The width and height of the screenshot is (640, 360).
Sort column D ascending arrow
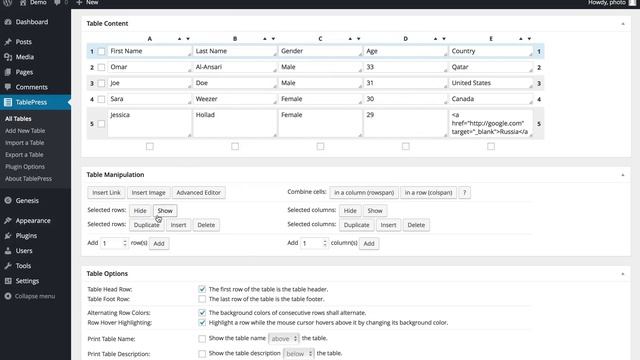click(435, 38)
